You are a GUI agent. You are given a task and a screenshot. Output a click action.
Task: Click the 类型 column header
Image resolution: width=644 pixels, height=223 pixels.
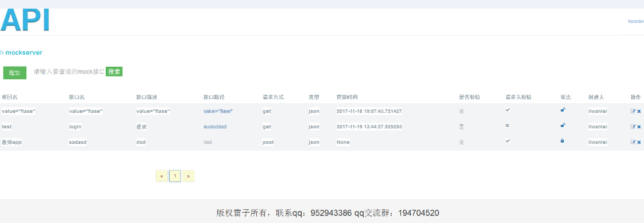314,97
